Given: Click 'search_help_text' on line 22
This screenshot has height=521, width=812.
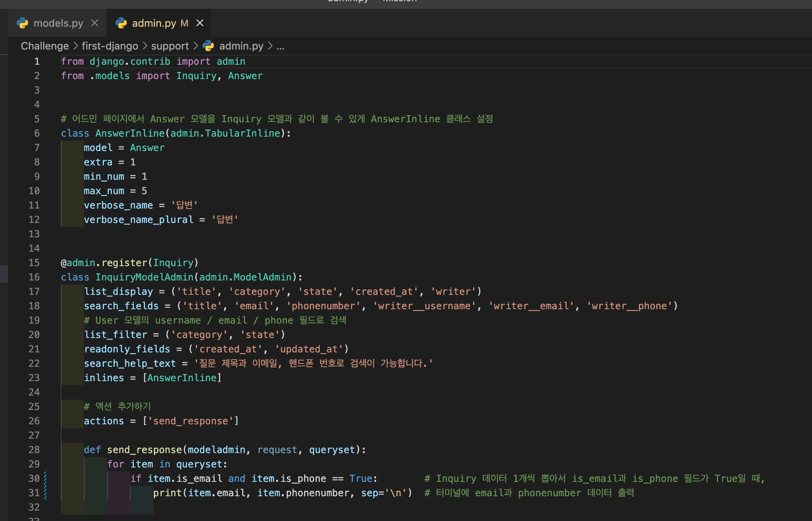Looking at the screenshot, I should [130, 364].
